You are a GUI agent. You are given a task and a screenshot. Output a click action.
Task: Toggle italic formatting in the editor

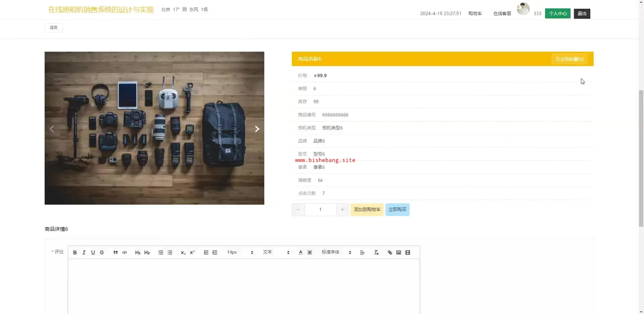coord(84,253)
